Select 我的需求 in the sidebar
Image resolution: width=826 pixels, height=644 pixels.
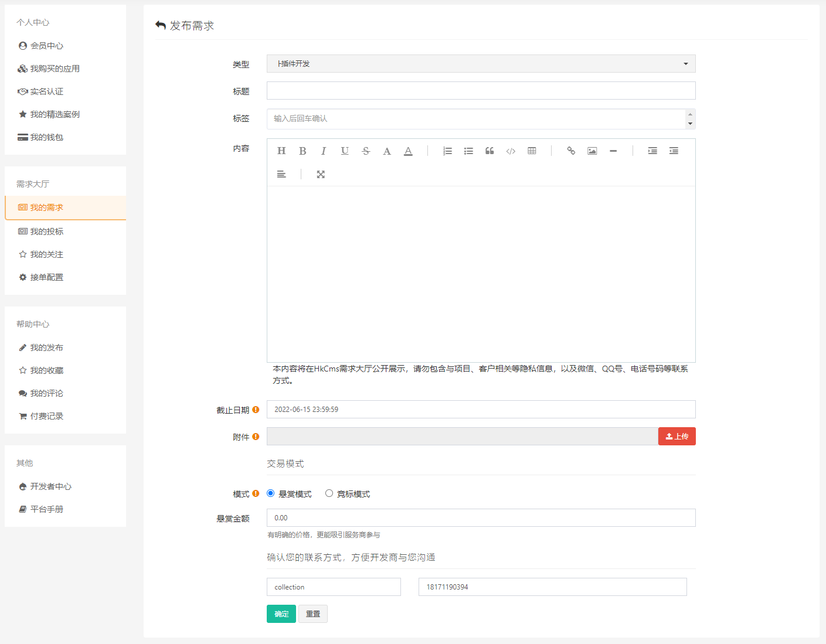tap(65, 207)
